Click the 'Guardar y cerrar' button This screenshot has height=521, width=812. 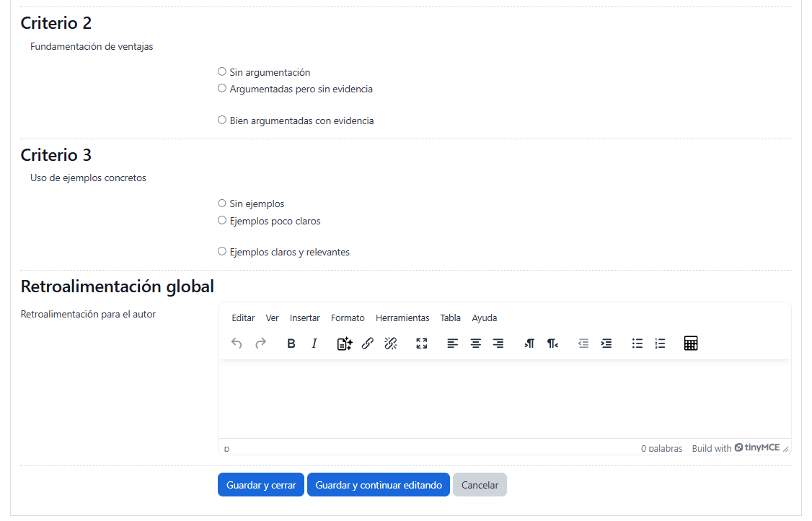coord(261,485)
